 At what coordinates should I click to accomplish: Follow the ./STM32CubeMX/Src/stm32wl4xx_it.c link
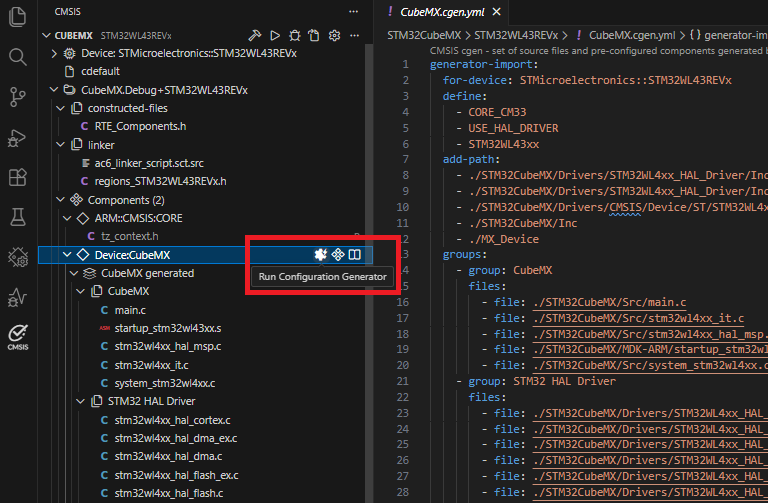click(639, 318)
